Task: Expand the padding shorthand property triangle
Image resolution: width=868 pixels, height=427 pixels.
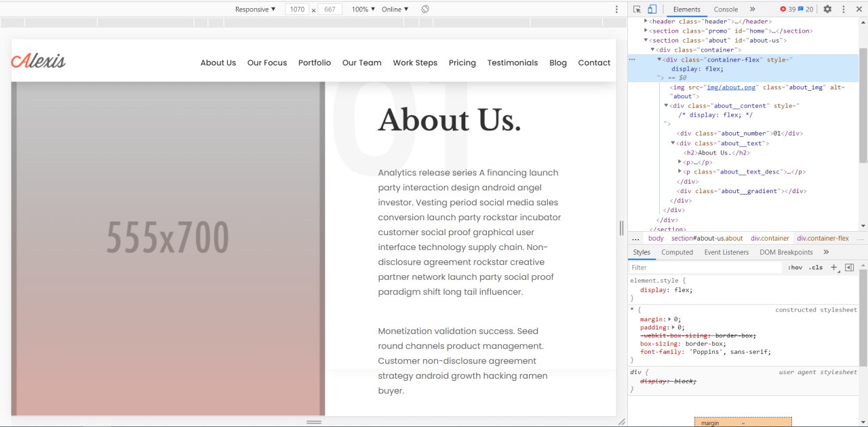Action: click(674, 327)
